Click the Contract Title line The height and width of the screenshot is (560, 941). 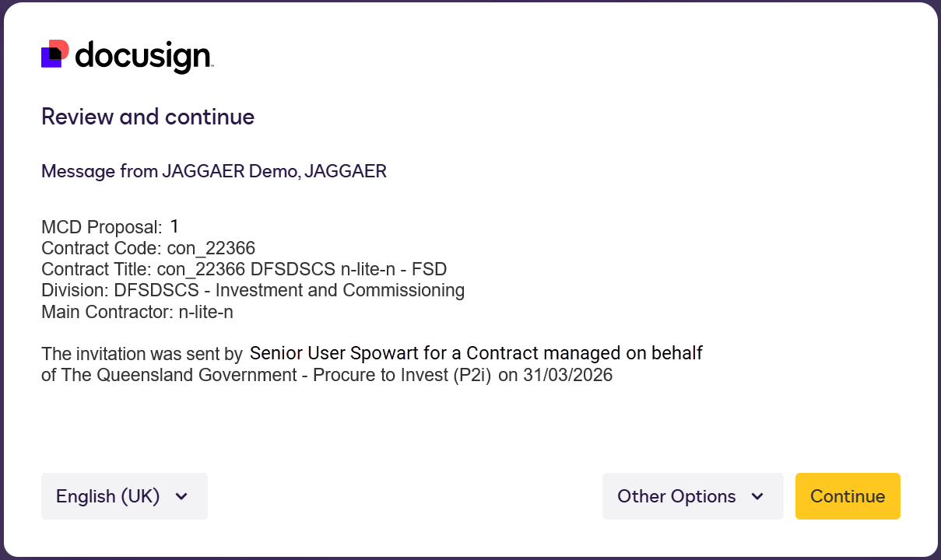(244, 269)
